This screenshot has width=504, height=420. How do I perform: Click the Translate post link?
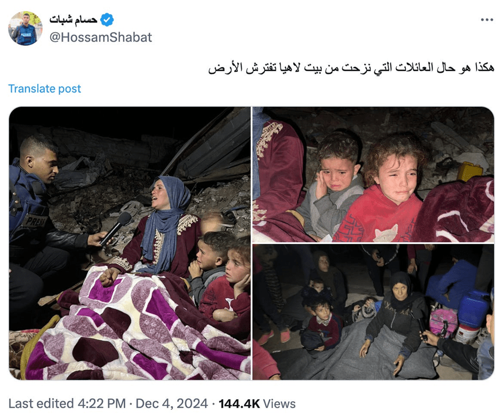pos(44,89)
